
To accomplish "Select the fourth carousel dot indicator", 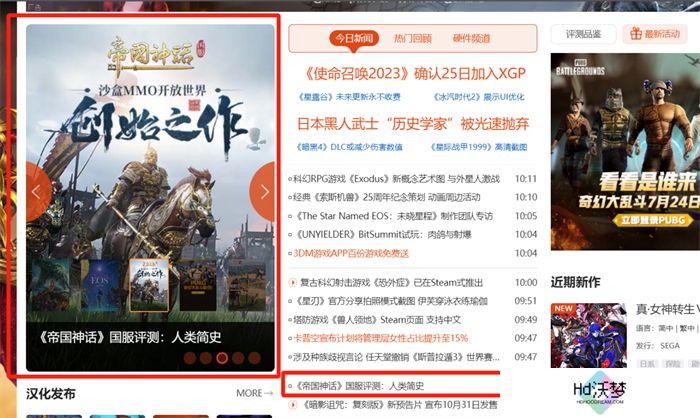I will (238, 358).
